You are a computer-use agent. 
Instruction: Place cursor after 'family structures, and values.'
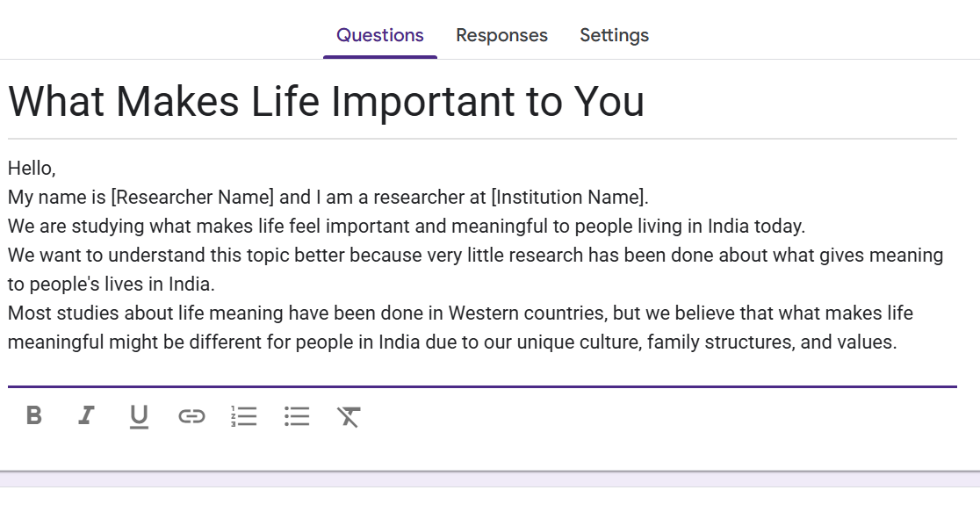(x=897, y=342)
